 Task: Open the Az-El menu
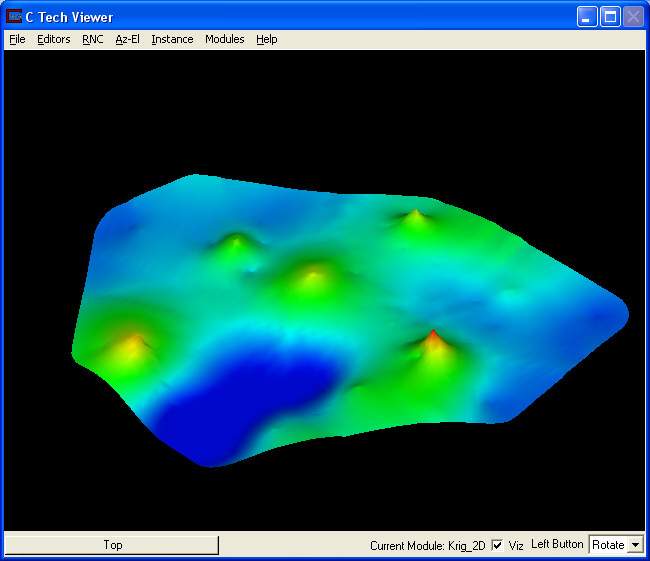pyautogui.click(x=127, y=39)
